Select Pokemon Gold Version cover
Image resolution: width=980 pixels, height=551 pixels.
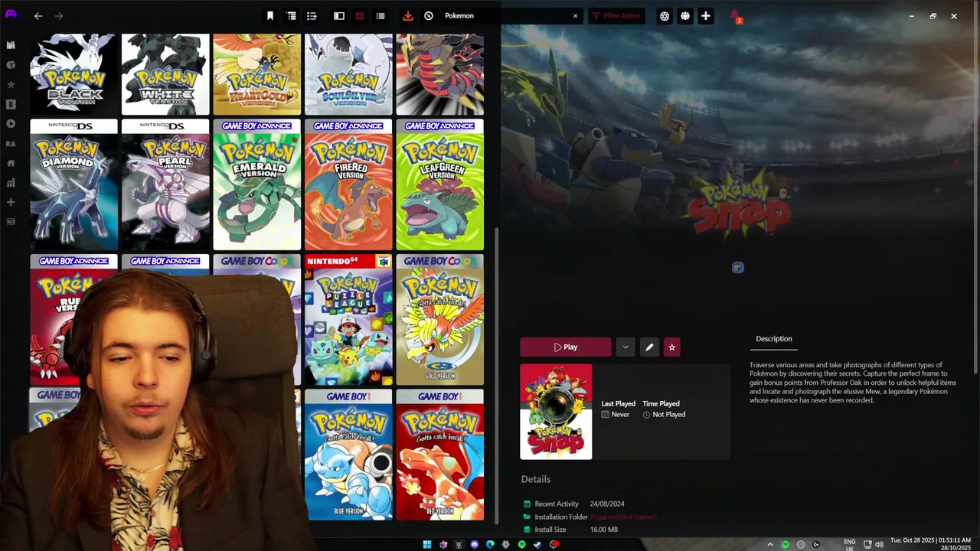[x=440, y=320]
